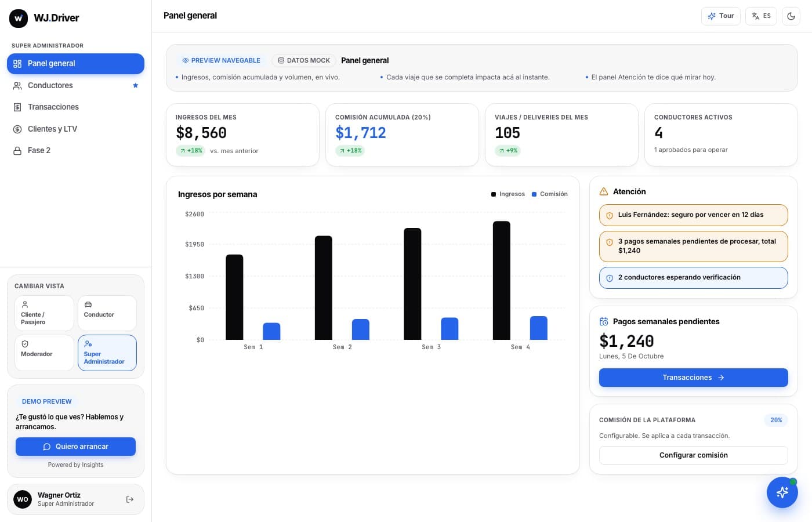Switch view to Cliente / Pasajero

[x=44, y=313]
